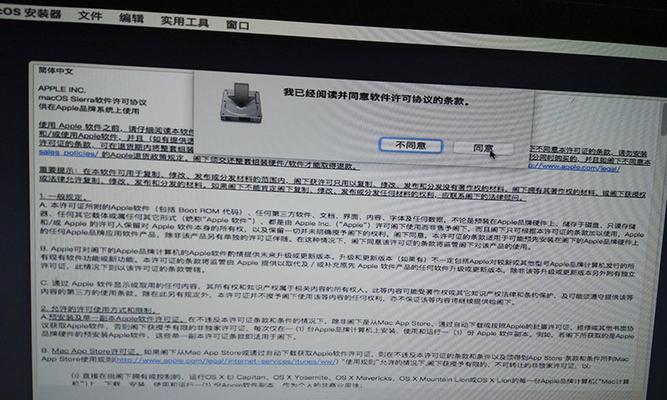Image resolution: width=667 pixels, height=400 pixels.
Task: Follow the apple.com/legal/internet-services/itunes link
Action: pos(227,361)
